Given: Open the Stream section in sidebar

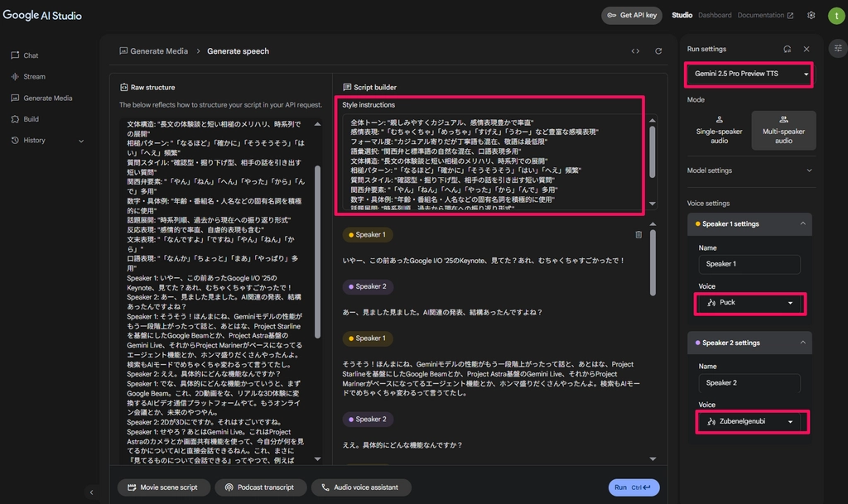Looking at the screenshot, I should (x=28, y=77).
